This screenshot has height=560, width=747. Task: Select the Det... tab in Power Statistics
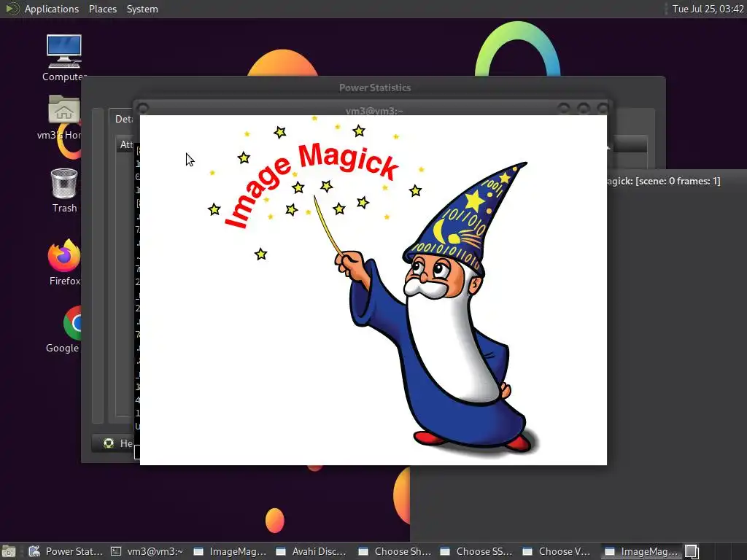coord(123,119)
